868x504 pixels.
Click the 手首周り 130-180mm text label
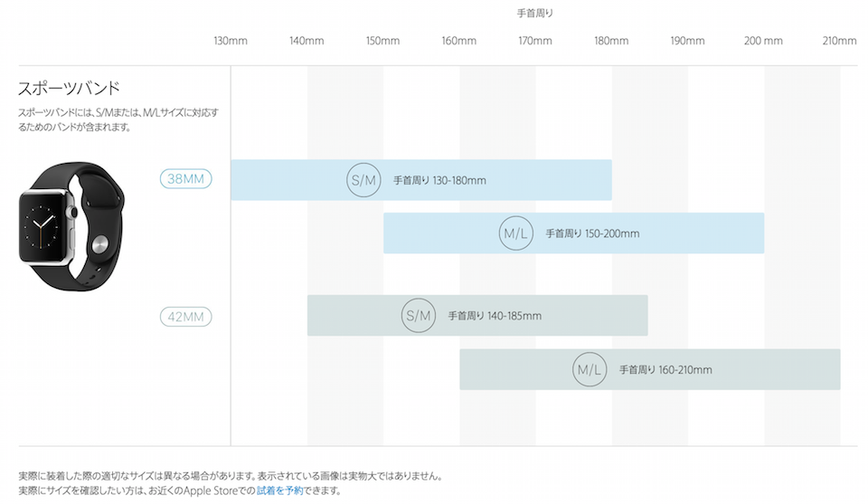pos(439,181)
